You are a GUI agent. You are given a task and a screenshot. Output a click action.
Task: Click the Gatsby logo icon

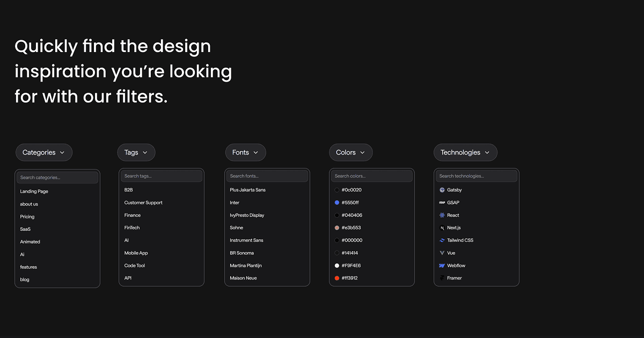tap(442, 190)
